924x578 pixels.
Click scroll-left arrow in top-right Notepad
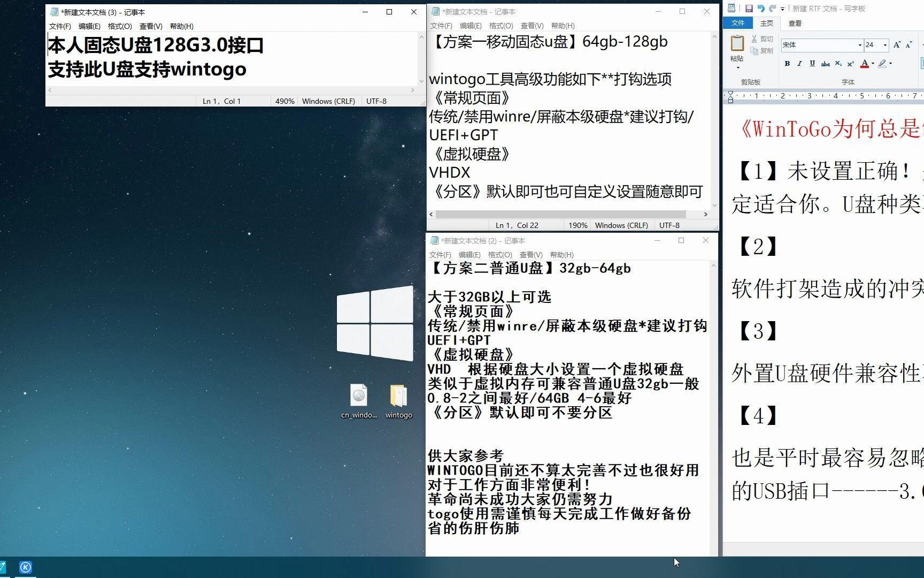click(432, 214)
